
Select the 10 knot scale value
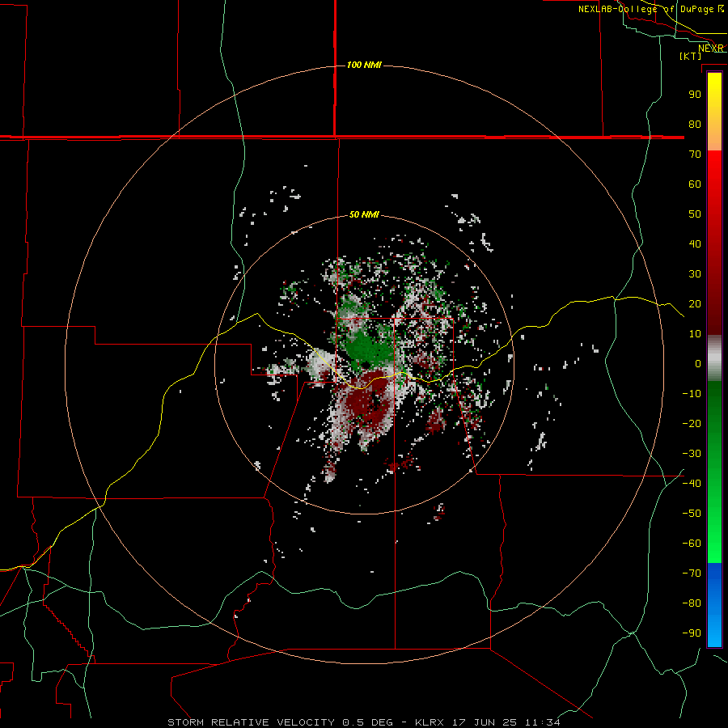click(x=695, y=334)
